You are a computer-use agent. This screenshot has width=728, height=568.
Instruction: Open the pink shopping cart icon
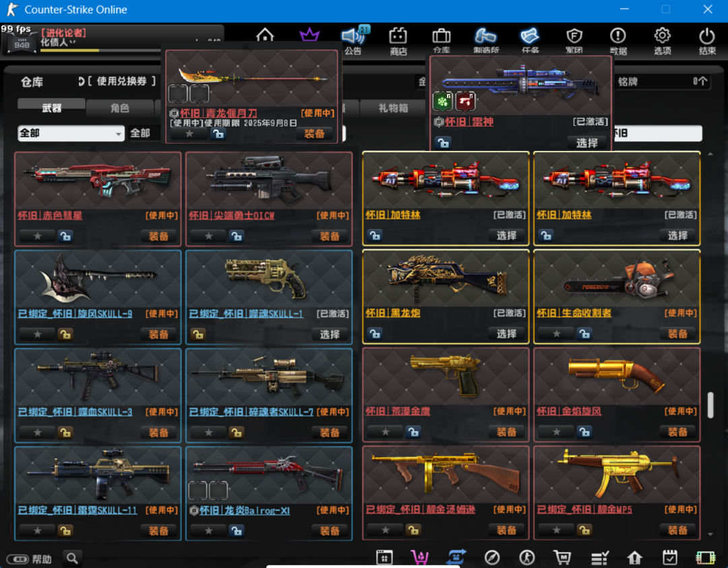tap(420, 557)
